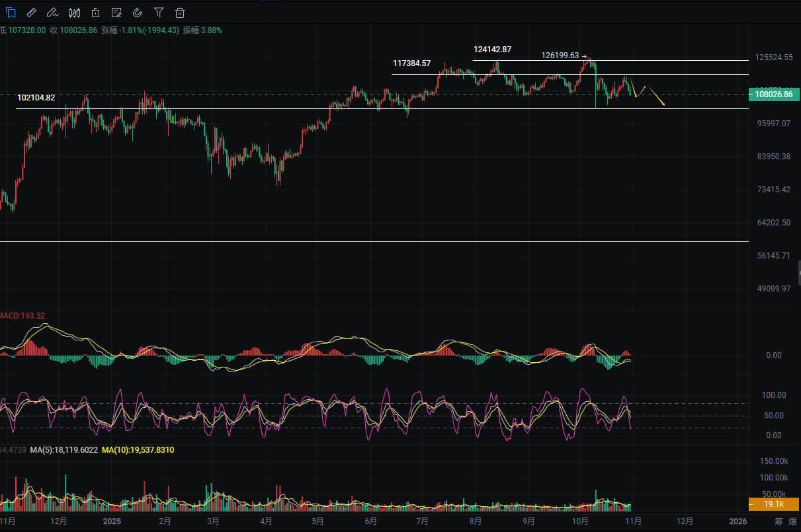Screen dimensions: 801x532
Task: Click the 108026.86 current price tag
Action: (773, 95)
